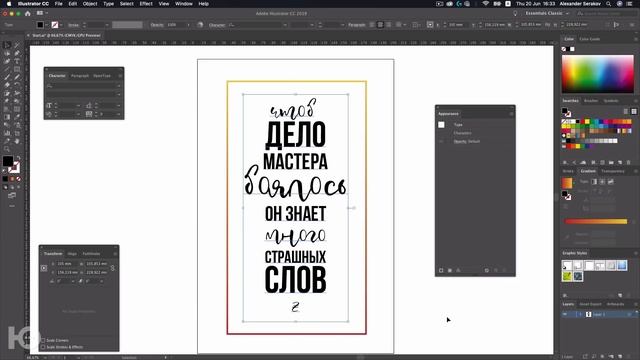Image resolution: width=640 pixels, height=360 pixels.
Task: Click the Opacity field in the control bar
Action: pos(176,25)
